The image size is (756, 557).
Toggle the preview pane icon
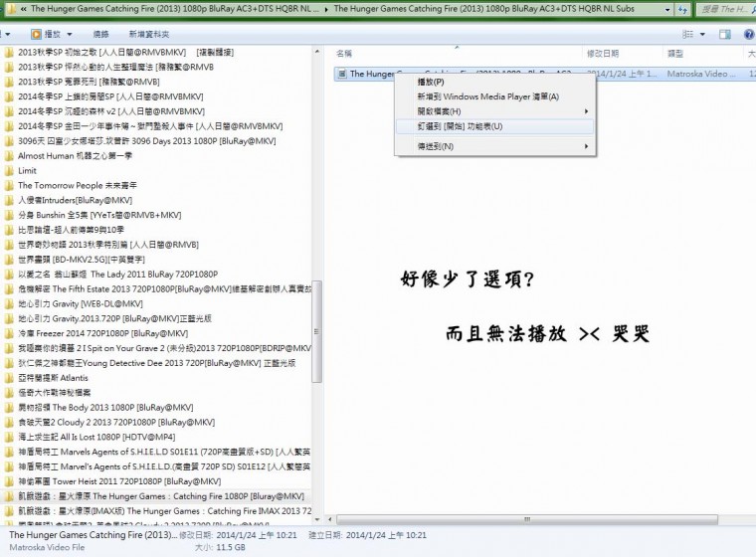(724, 34)
